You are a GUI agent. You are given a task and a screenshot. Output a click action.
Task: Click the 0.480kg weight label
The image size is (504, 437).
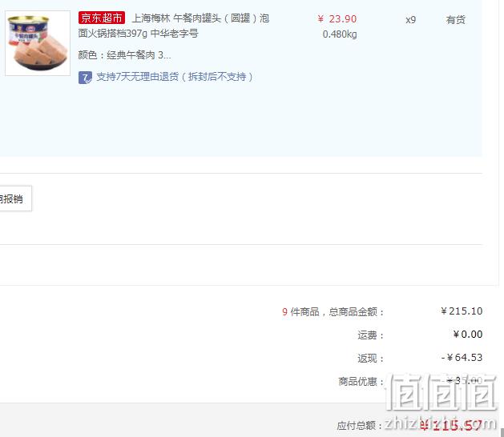click(x=340, y=34)
